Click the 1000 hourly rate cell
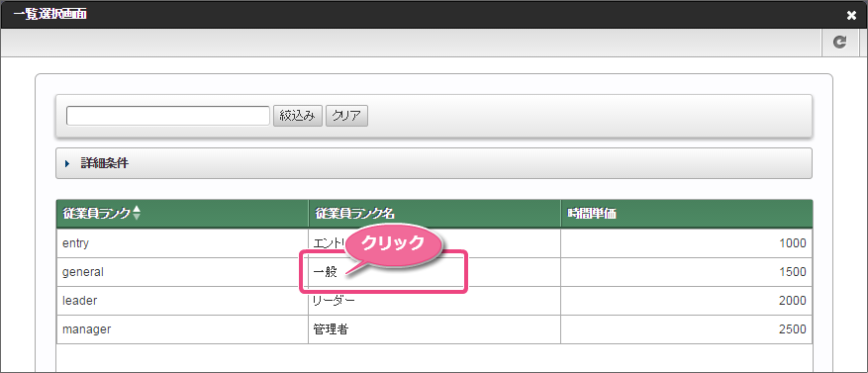 point(687,243)
